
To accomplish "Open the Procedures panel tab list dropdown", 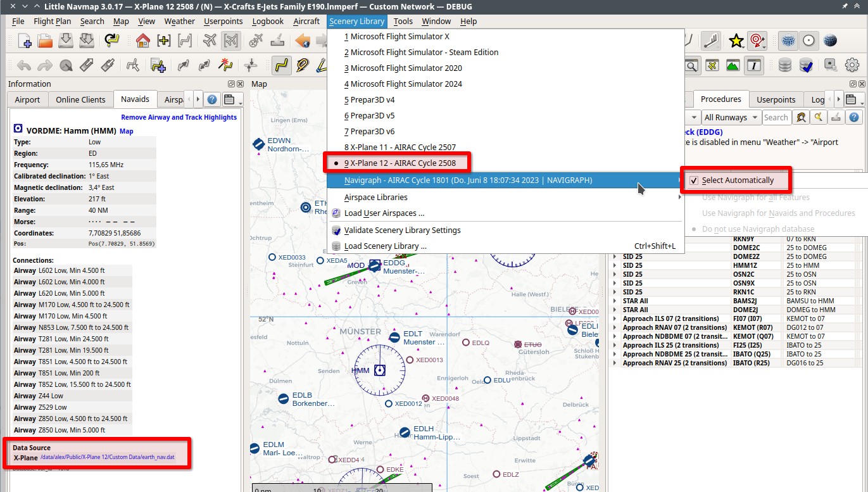I will (x=855, y=99).
